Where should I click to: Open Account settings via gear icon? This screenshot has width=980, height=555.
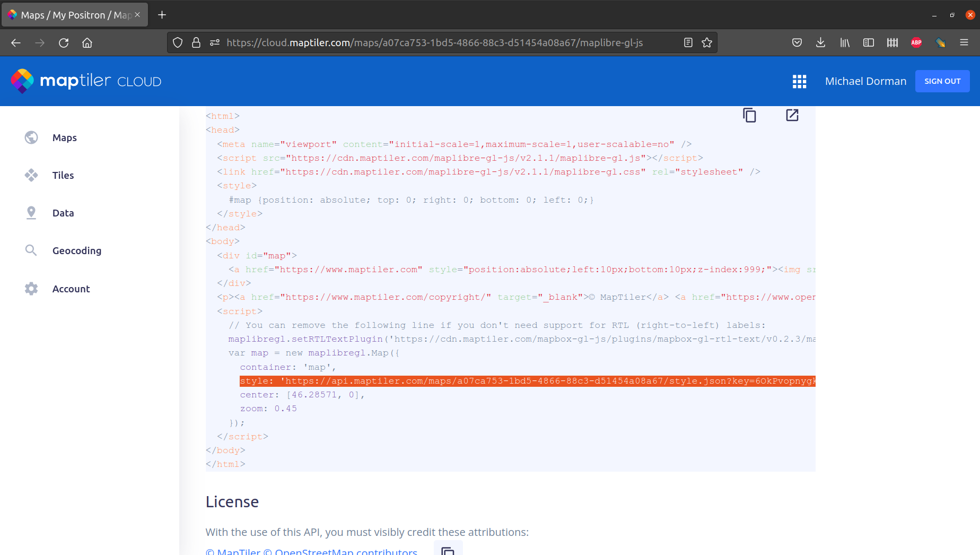[31, 288]
